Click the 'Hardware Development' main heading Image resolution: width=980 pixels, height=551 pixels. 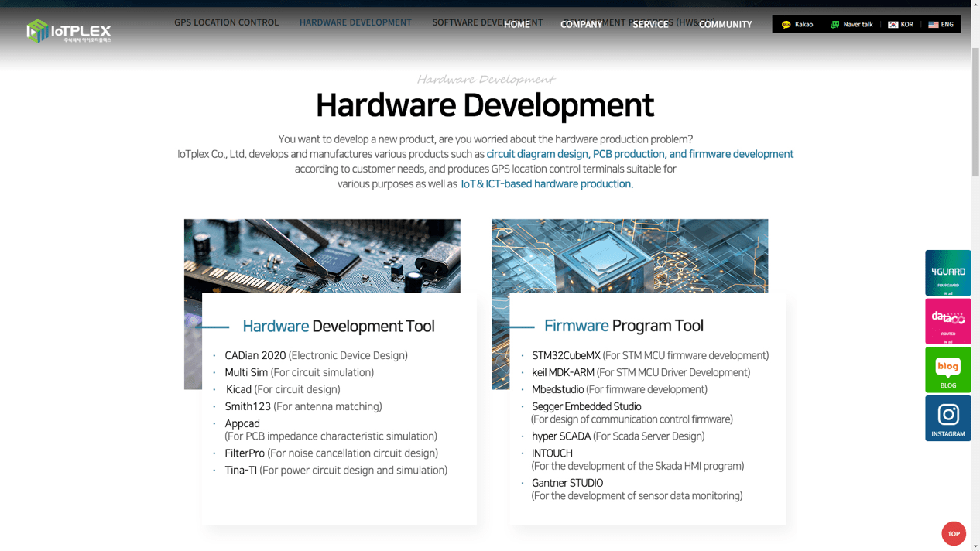coord(485,105)
